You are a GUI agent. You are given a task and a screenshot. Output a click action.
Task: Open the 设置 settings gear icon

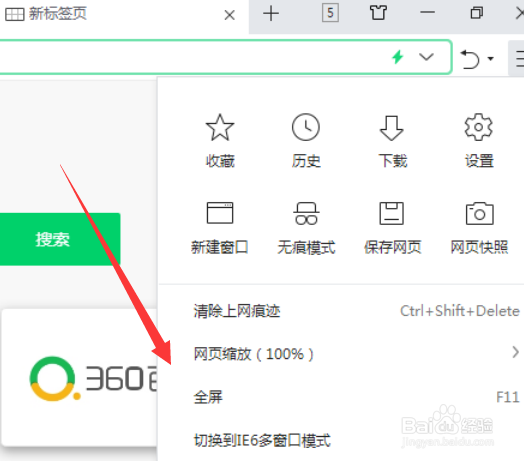point(479,128)
